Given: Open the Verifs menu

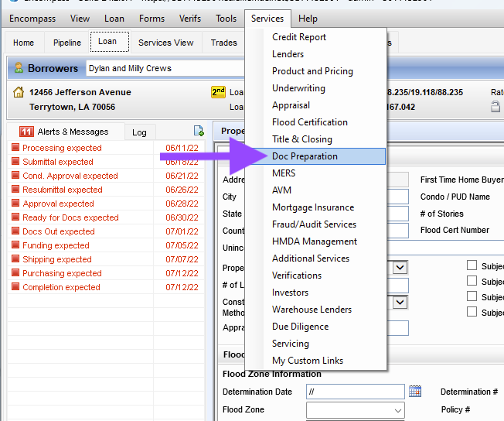Looking at the screenshot, I should [x=190, y=19].
